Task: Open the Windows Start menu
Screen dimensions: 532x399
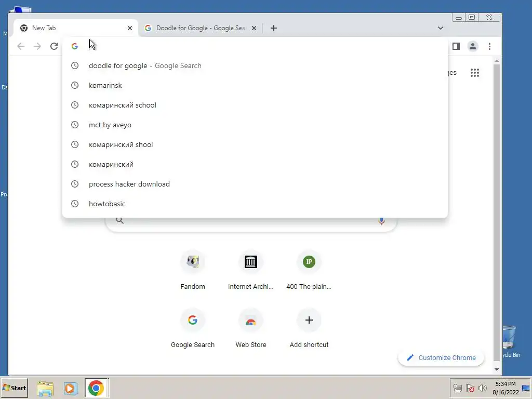Action: (14, 388)
